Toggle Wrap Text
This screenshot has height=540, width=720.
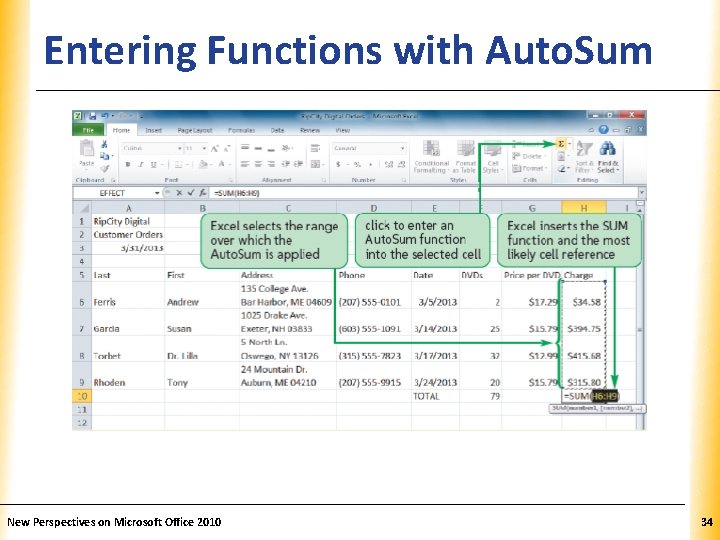[x=315, y=148]
